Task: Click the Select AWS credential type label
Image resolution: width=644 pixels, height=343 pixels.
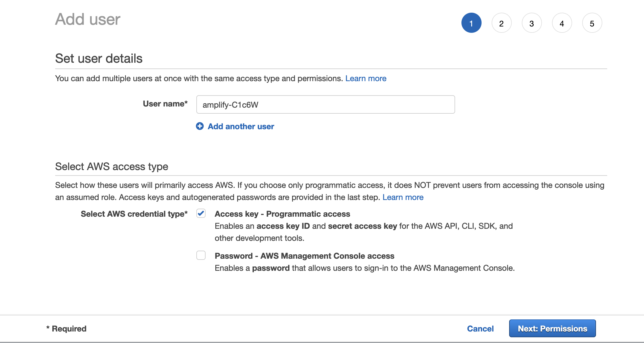Action: coord(134,214)
